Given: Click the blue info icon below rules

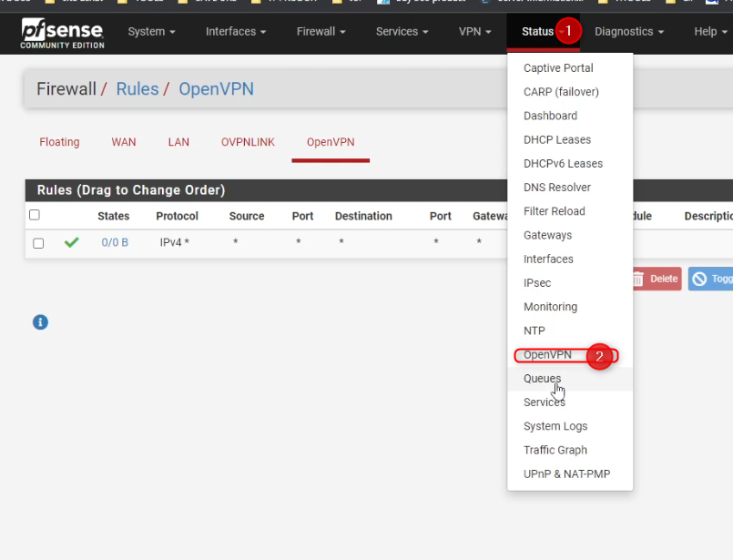Looking at the screenshot, I should click(40, 321).
